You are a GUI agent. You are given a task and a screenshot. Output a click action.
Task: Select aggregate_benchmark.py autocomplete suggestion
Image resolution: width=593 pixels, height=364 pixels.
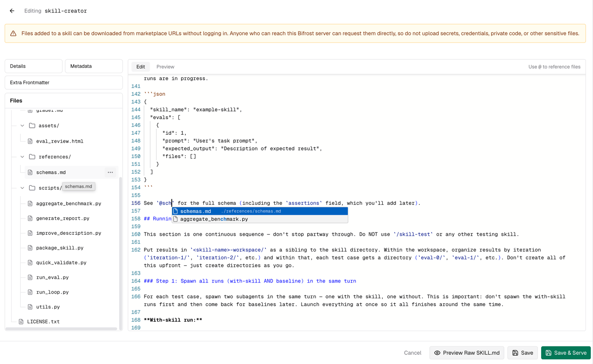click(x=260, y=219)
